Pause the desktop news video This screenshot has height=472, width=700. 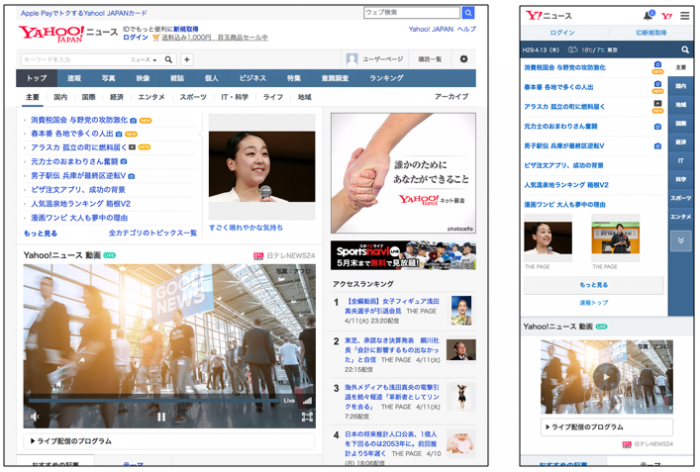[x=161, y=416]
